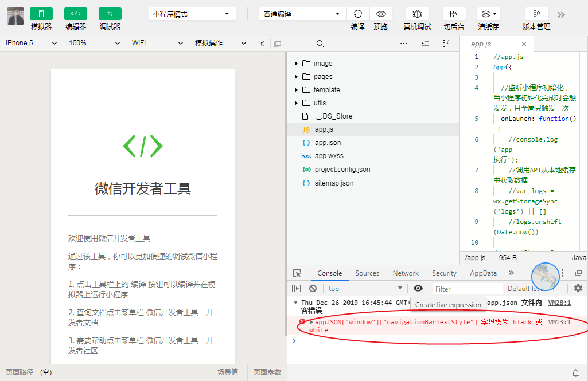Open the clear cache dropdown

pyautogui.click(x=489, y=14)
